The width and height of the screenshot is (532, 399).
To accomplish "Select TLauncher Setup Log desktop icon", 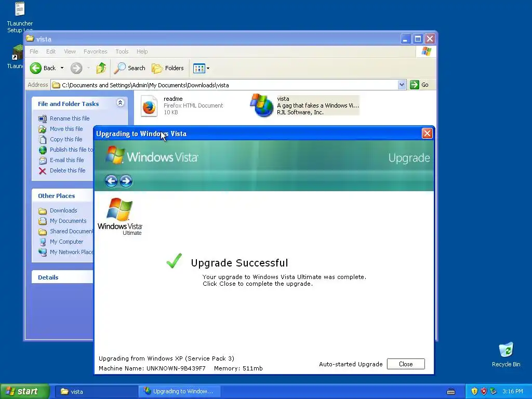I will tap(20, 17).
